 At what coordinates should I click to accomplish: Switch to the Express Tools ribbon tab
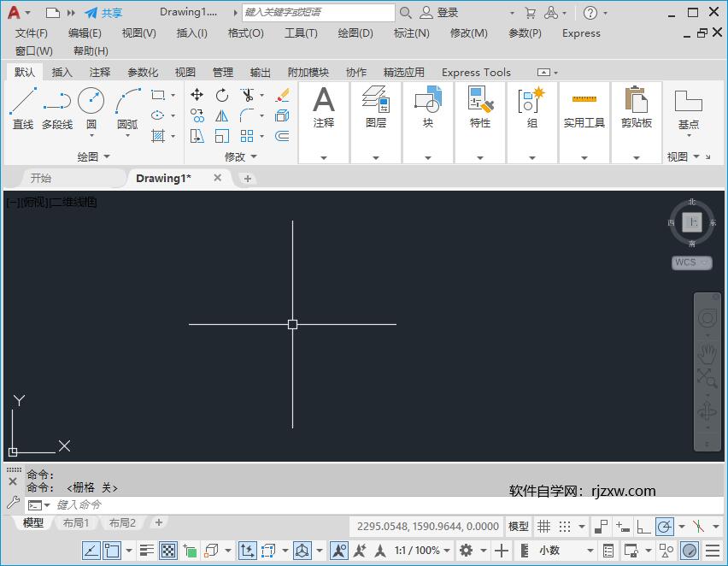pyautogui.click(x=476, y=72)
